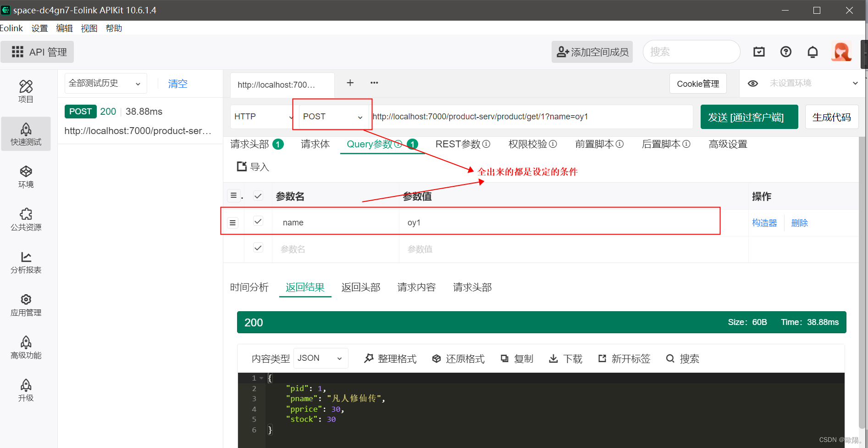Uncheck the name parameter row checkbox

pyautogui.click(x=258, y=221)
